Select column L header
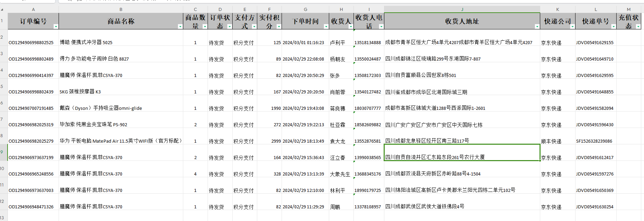 (596, 10)
